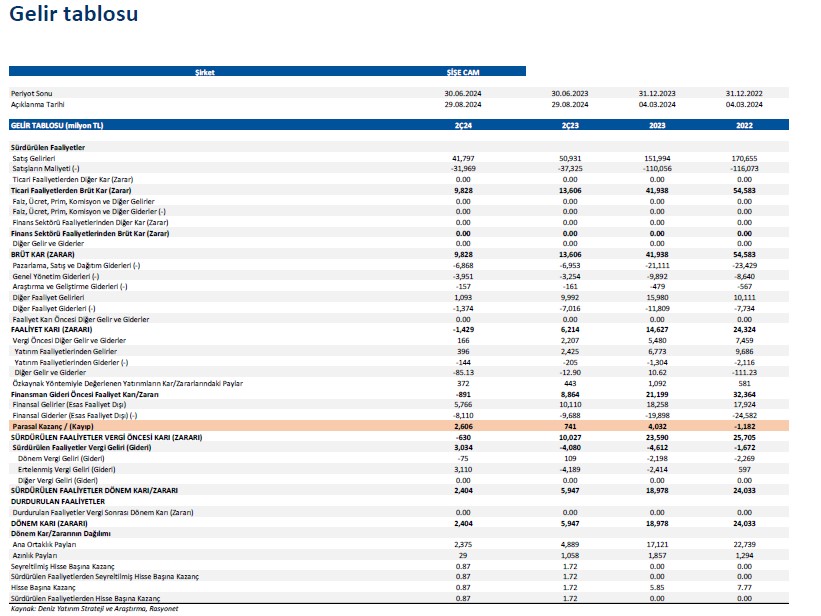This screenshot has height=616, width=821.
Task: Select the "BRÜT KAR (ZARAR)" row label
Action: [x=43, y=254]
